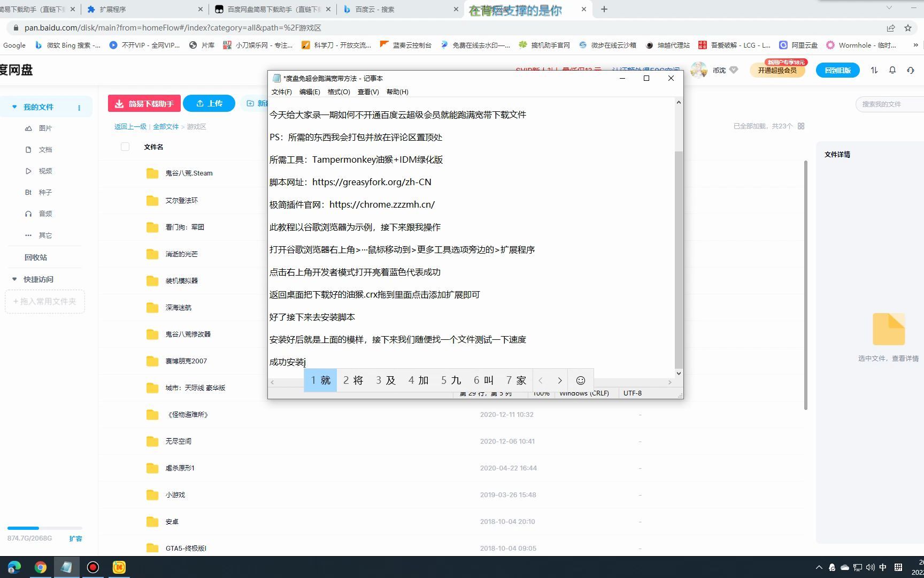Click Notepad vertical scrollbar thumb
924x578 pixels.
(x=679, y=260)
